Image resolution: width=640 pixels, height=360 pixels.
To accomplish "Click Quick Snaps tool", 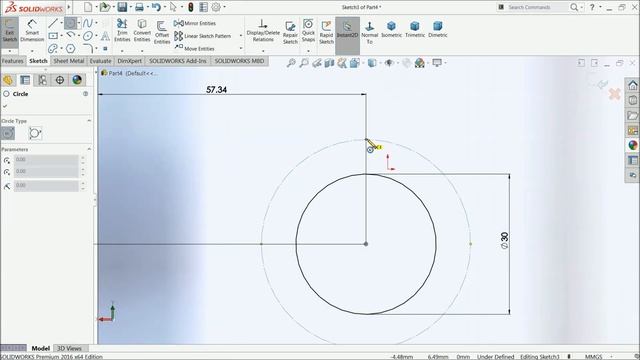I will point(308,31).
